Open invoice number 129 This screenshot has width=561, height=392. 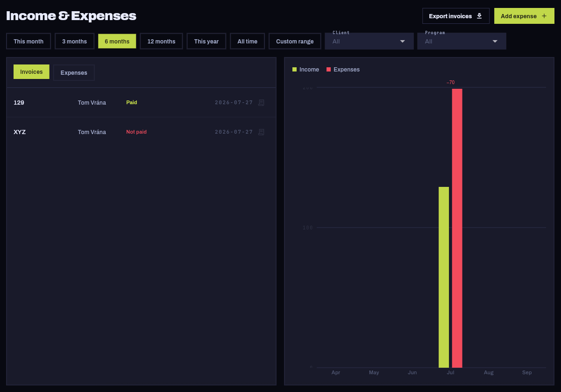tap(19, 102)
